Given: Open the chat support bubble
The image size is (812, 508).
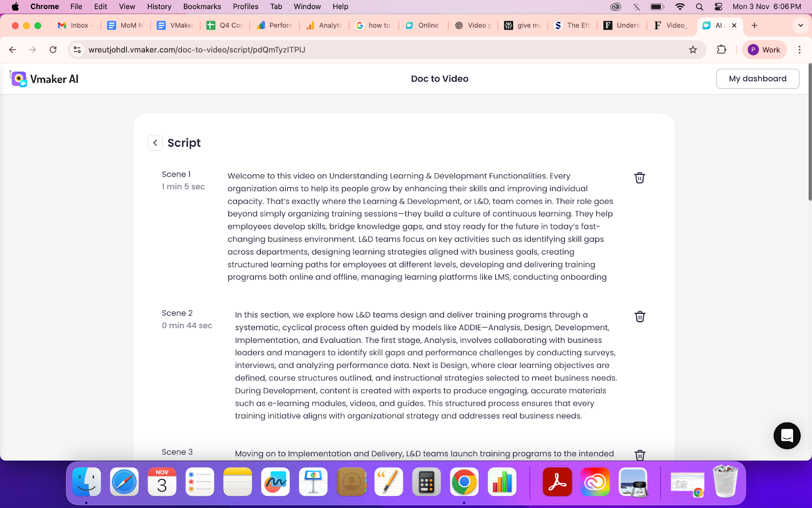Looking at the screenshot, I should coord(787,435).
